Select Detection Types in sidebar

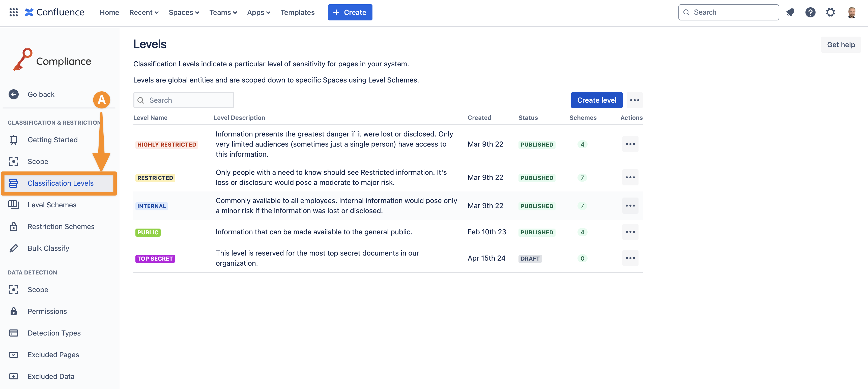(x=54, y=333)
